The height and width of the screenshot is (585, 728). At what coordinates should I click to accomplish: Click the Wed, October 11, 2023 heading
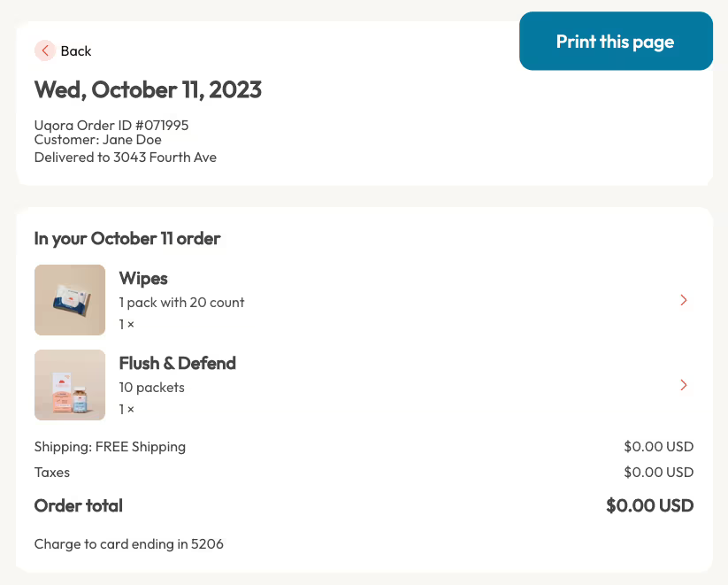point(148,89)
